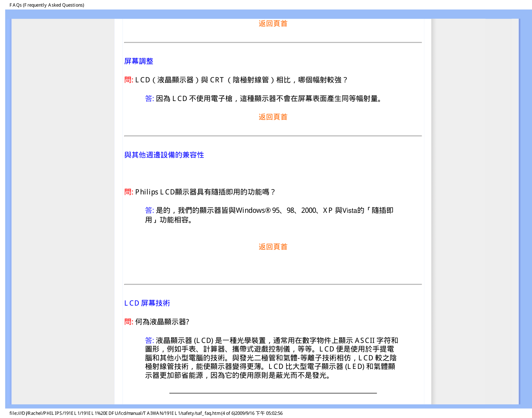
Task: Select the Philips LCD plug-and-play question
Action: [x=200, y=192]
